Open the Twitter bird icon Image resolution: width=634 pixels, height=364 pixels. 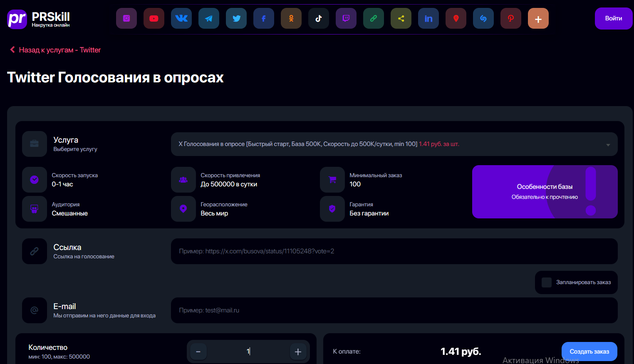coord(236,18)
